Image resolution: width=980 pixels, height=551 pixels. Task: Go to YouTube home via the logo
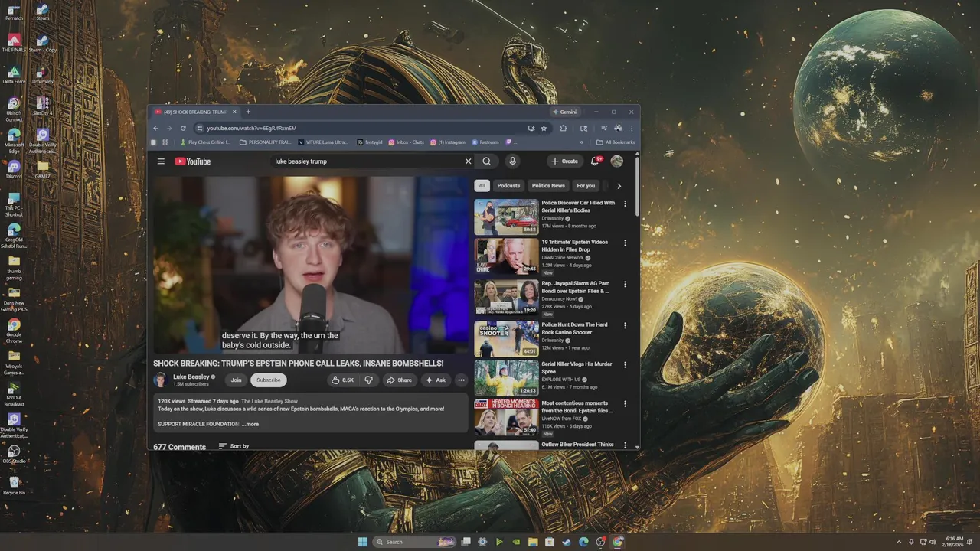click(192, 161)
